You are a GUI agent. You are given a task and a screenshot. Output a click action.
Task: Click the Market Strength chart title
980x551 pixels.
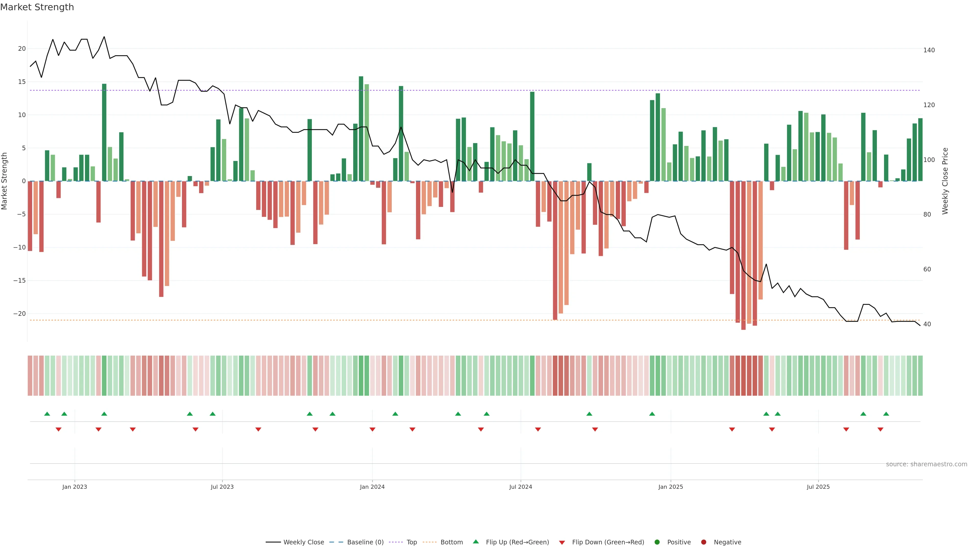coord(37,7)
